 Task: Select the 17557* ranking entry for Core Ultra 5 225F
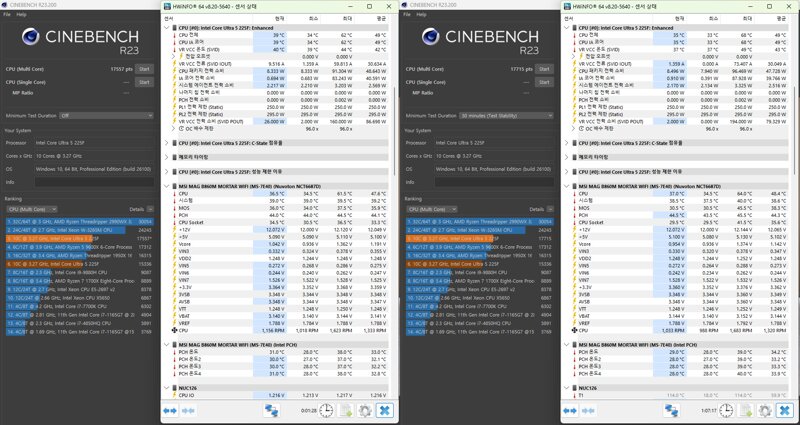[x=80, y=238]
